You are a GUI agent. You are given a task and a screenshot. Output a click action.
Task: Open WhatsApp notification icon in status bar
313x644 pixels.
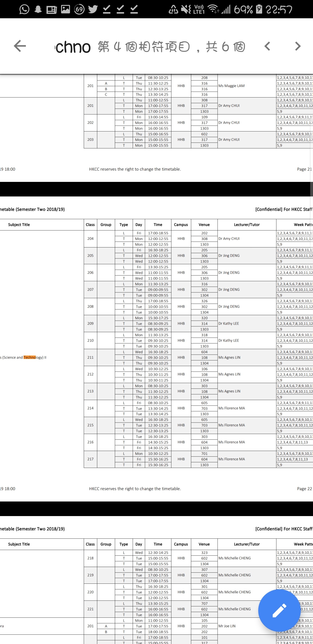[24, 10]
